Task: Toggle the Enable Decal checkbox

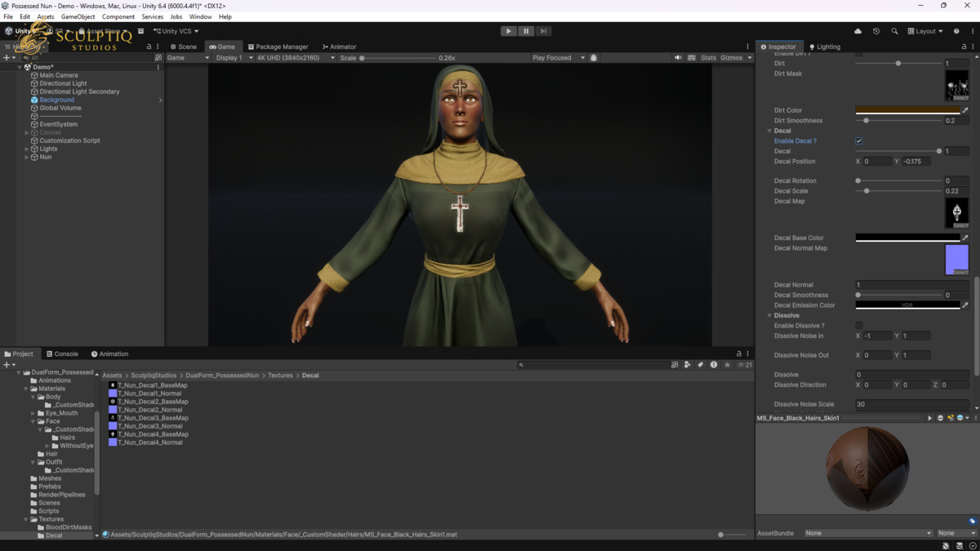Action: (x=859, y=141)
